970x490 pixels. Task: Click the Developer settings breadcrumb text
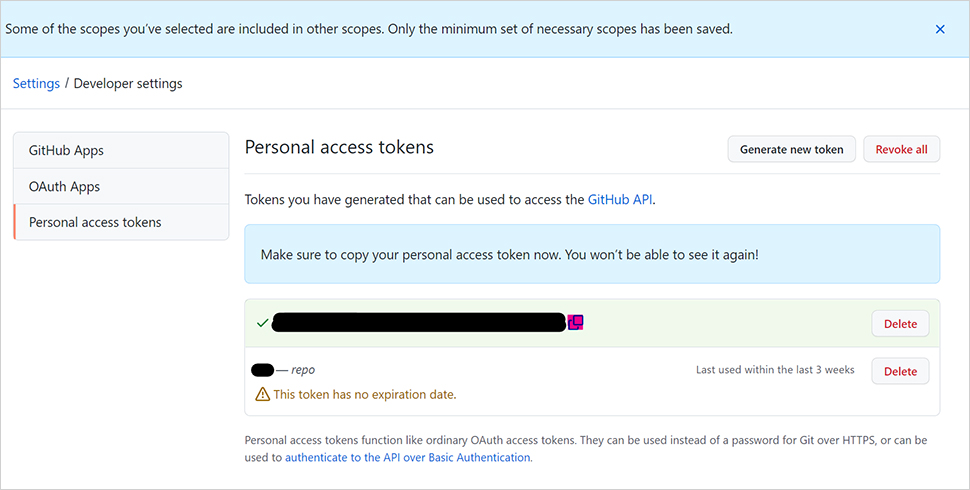(128, 84)
